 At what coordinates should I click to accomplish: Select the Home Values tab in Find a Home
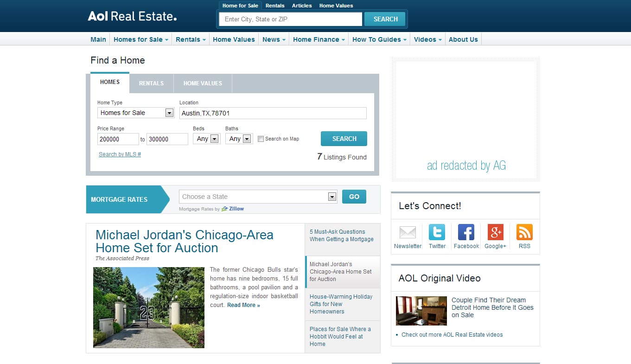point(203,83)
